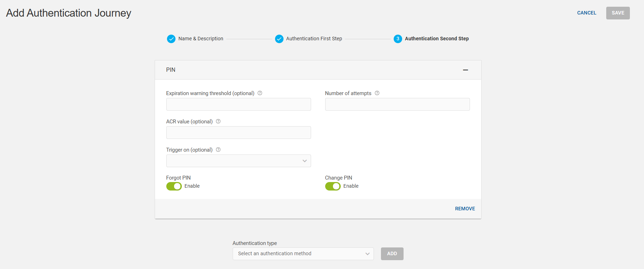Click help icon next to Trigger on
The width and height of the screenshot is (644, 269).
pos(218,150)
